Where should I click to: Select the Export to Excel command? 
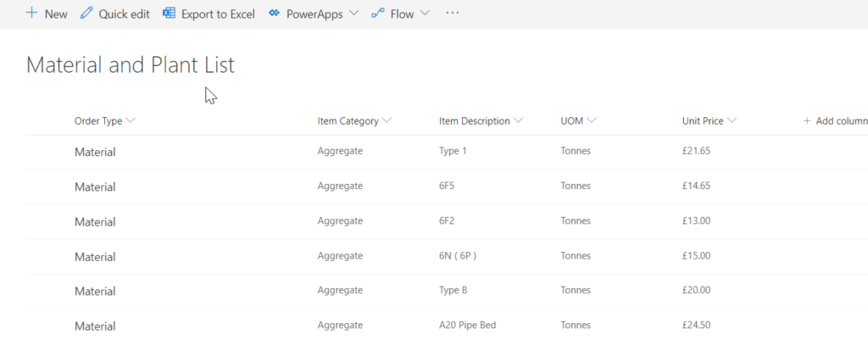[x=209, y=14]
